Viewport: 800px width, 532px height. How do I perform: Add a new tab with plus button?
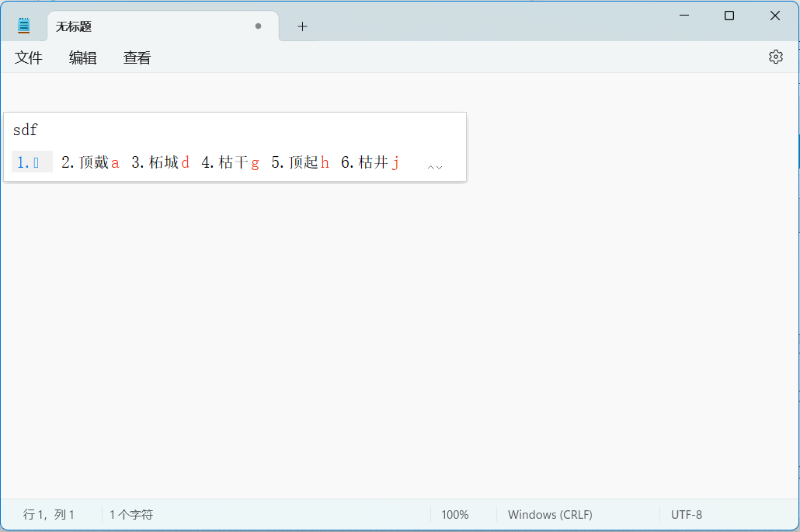point(302,26)
